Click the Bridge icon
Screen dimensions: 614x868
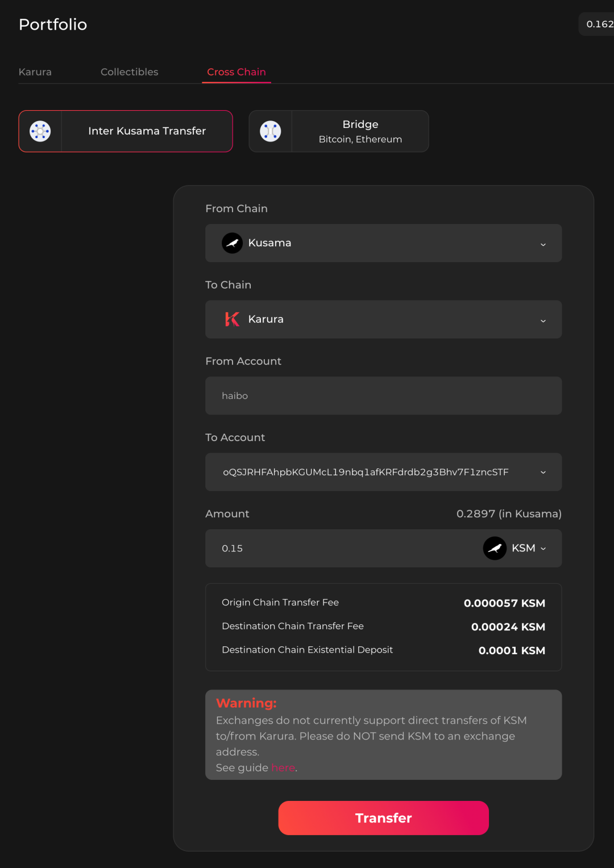pos(271,131)
